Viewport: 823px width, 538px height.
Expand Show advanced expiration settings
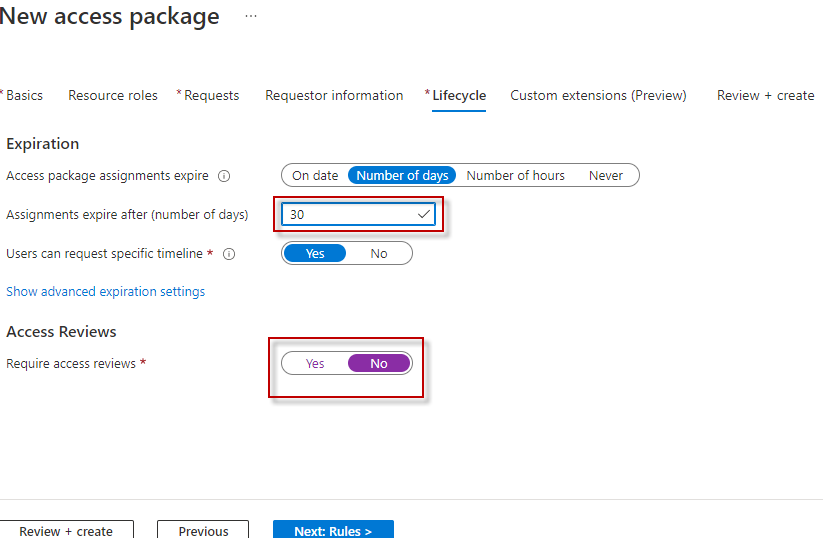[106, 292]
